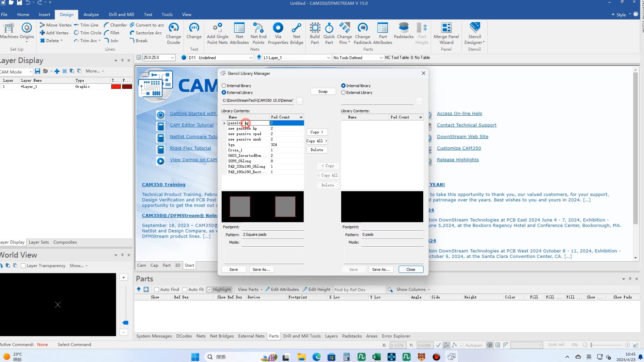The image size is (644, 362).
Task: Select the Internal library radio button on left
Action: pos(224,85)
